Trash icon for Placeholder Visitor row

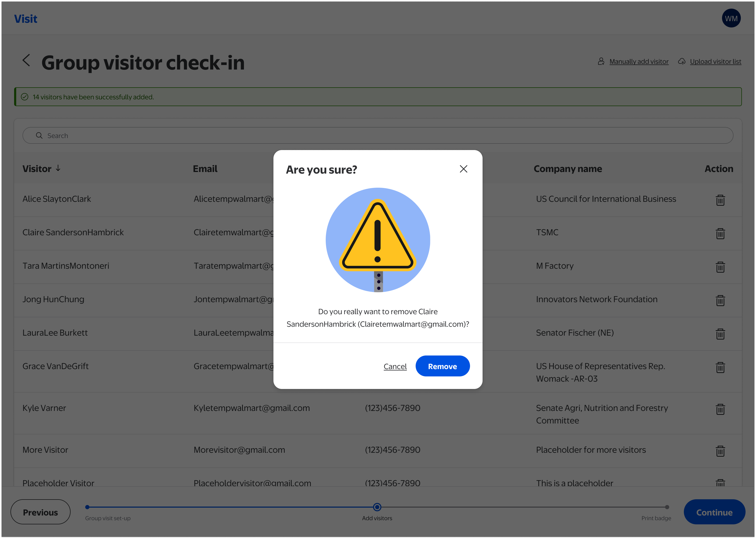pos(720,483)
